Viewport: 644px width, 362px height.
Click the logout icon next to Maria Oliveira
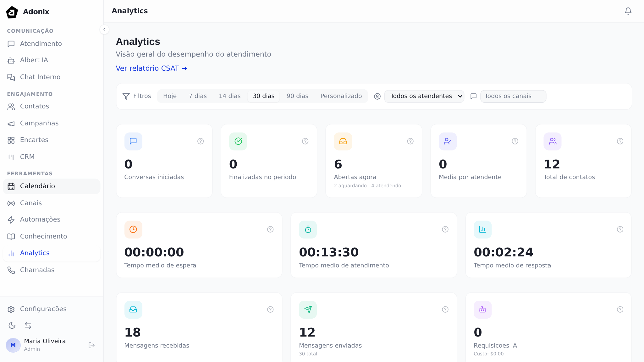click(91, 345)
